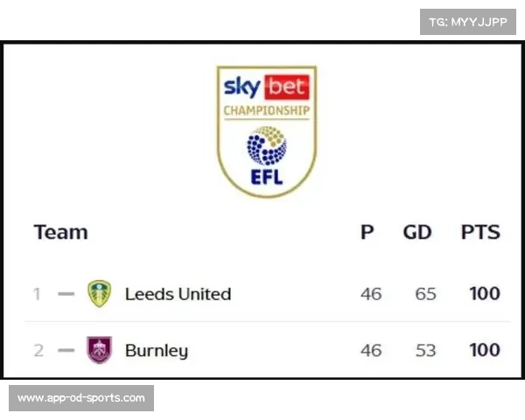The image size is (525, 420).
Task: Open the www.app-od-sports.com watermark link
Action: [81, 398]
